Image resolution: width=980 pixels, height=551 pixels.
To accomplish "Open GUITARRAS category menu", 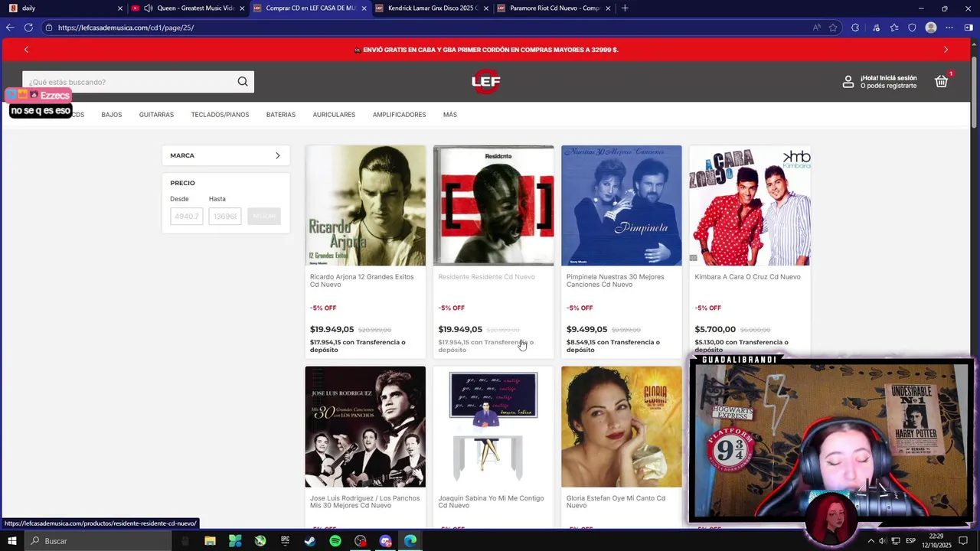I will click(x=156, y=115).
